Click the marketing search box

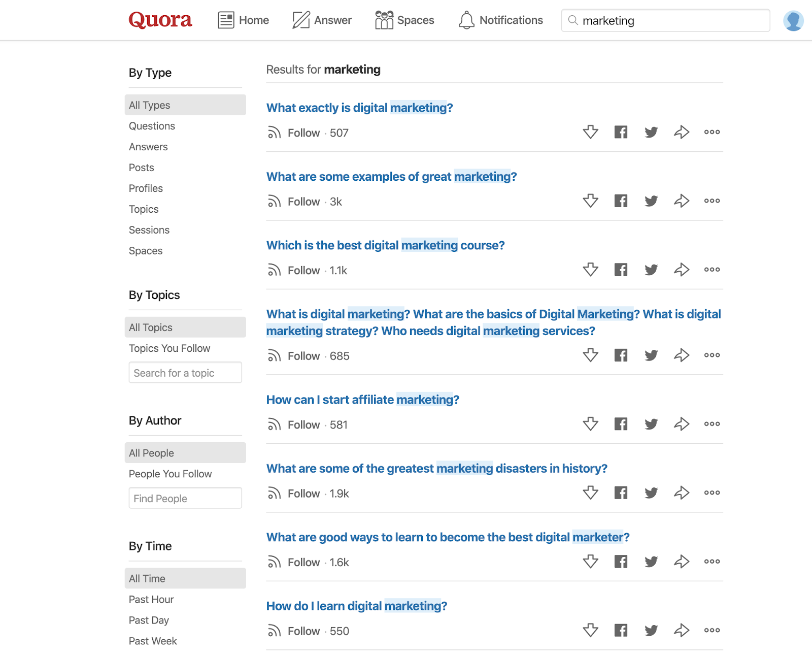point(665,20)
